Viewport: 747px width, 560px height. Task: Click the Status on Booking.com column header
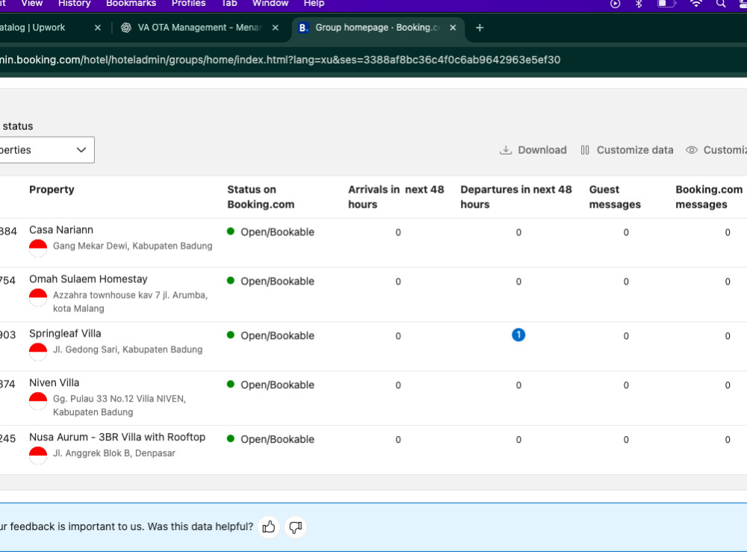tap(261, 196)
